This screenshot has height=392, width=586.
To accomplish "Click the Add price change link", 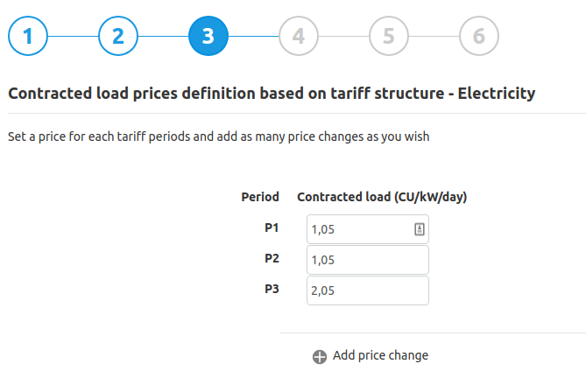I will coord(380,355).
